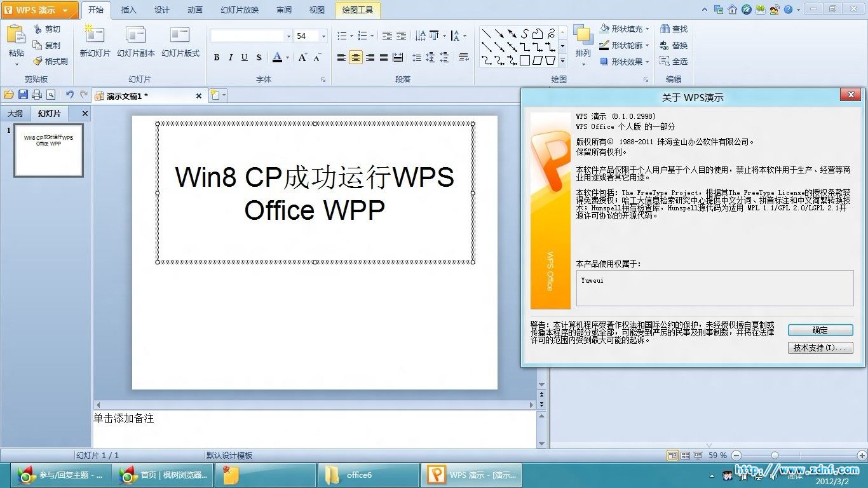
Task: Open WPS help question mark icon
Action: [788, 10]
